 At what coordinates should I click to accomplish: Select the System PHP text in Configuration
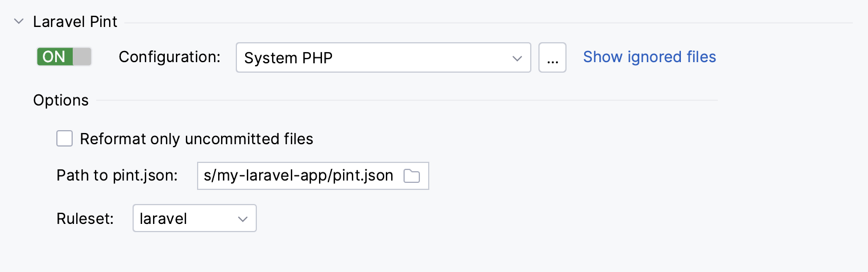(289, 58)
